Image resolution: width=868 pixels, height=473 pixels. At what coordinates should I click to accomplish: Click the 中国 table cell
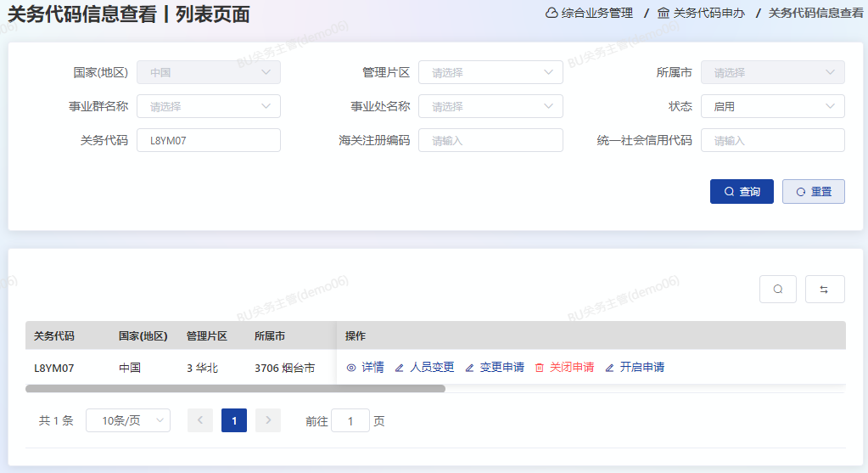point(130,369)
